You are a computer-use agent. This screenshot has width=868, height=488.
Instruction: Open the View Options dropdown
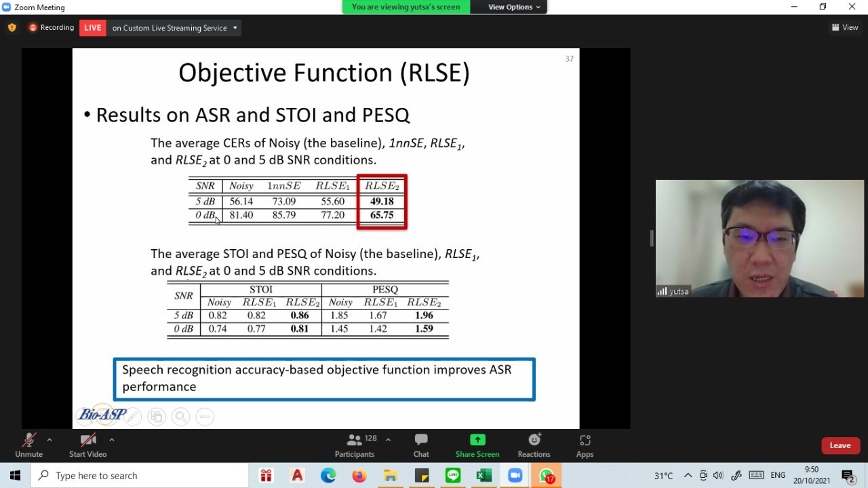click(515, 7)
